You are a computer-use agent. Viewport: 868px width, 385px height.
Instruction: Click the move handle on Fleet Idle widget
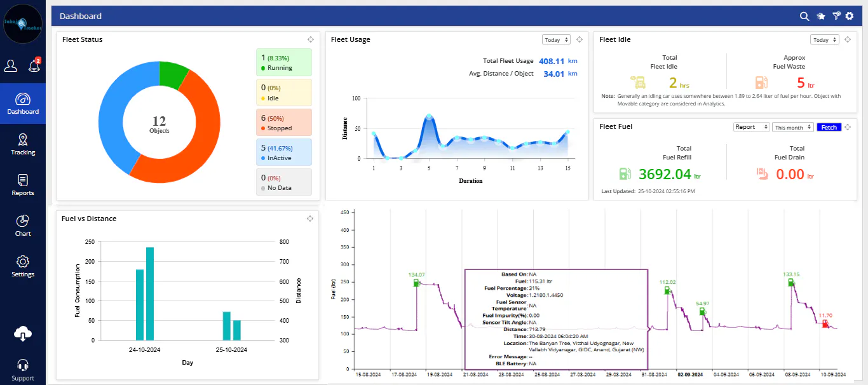pyautogui.click(x=848, y=39)
